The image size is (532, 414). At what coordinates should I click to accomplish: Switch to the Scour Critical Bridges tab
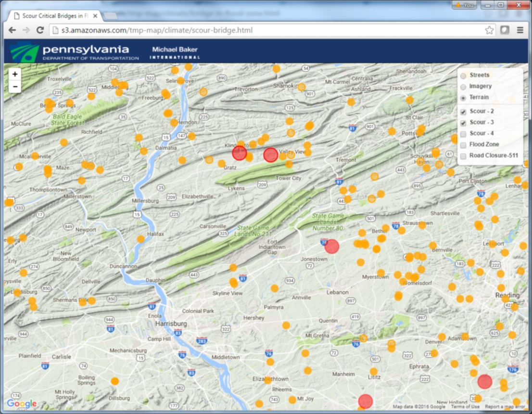54,15
